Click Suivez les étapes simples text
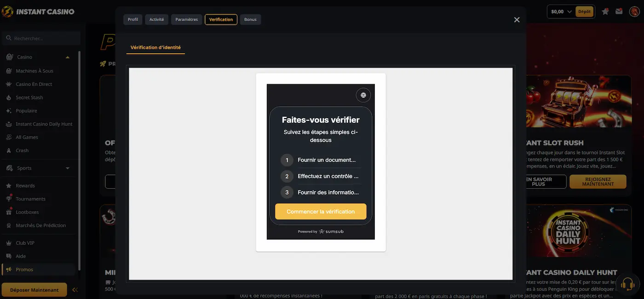 click(x=321, y=136)
